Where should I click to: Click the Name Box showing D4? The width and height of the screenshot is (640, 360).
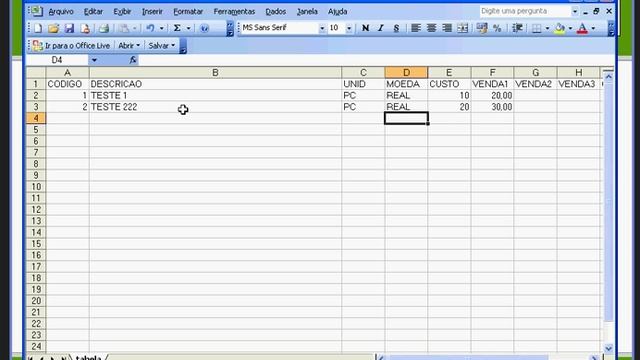click(x=57, y=60)
